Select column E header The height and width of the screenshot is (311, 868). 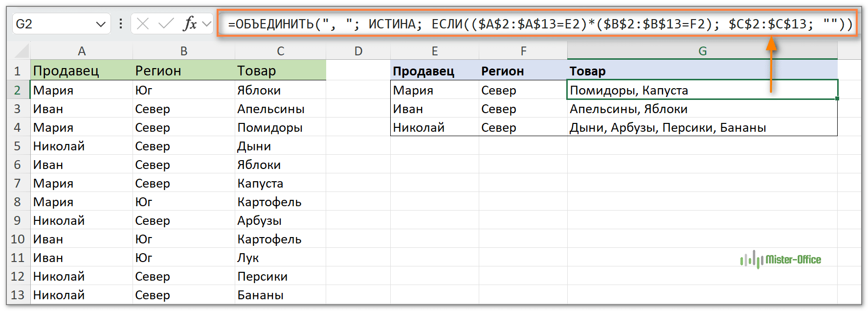click(x=435, y=51)
